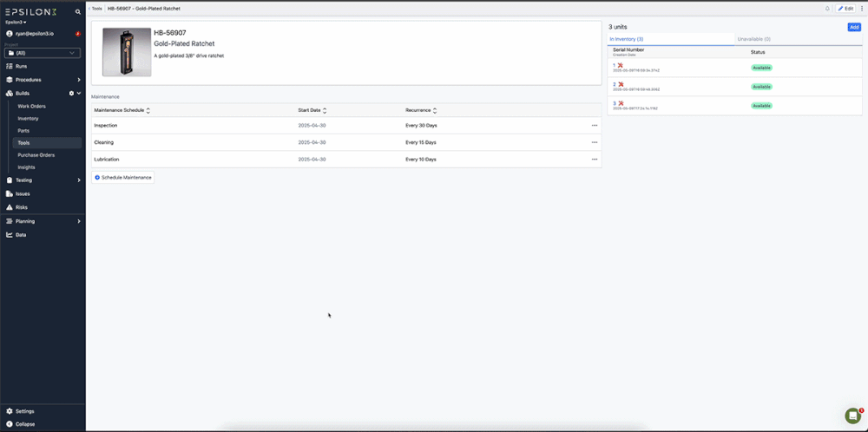
Task: Open the Project (All) dropdown
Action: (x=42, y=53)
